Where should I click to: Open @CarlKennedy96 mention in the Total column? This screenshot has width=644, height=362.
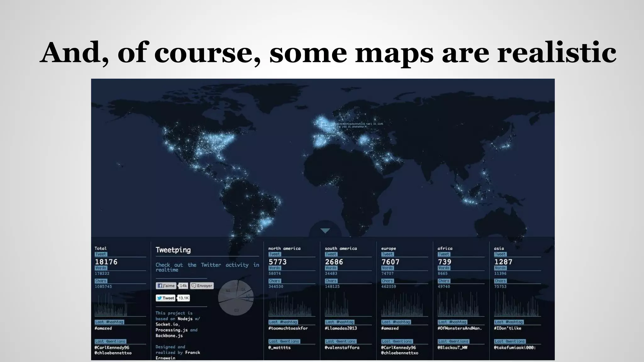click(112, 348)
